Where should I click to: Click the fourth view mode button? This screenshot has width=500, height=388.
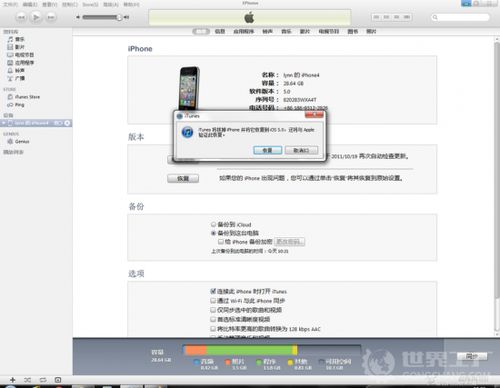[407, 17]
